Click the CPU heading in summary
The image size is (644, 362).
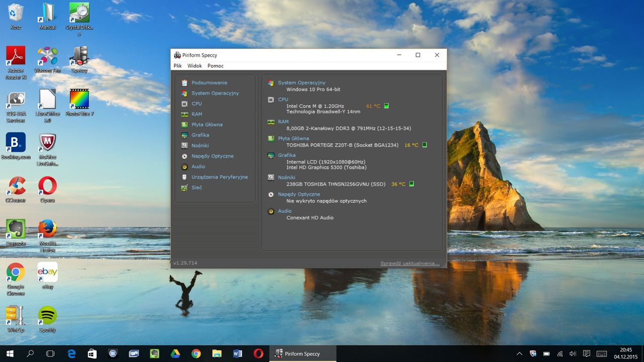[x=283, y=100]
